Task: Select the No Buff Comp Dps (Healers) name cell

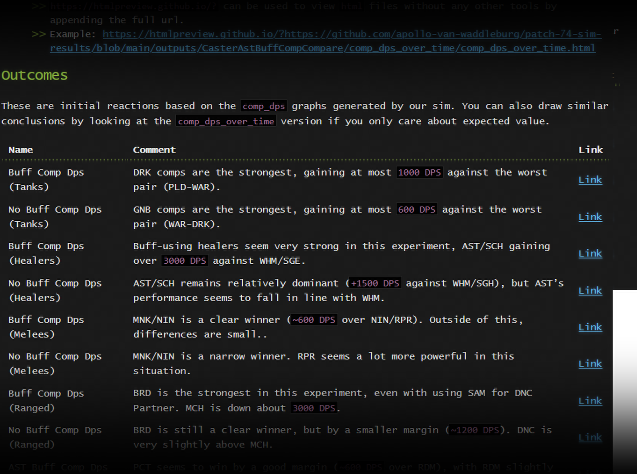Action: click(55, 290)
